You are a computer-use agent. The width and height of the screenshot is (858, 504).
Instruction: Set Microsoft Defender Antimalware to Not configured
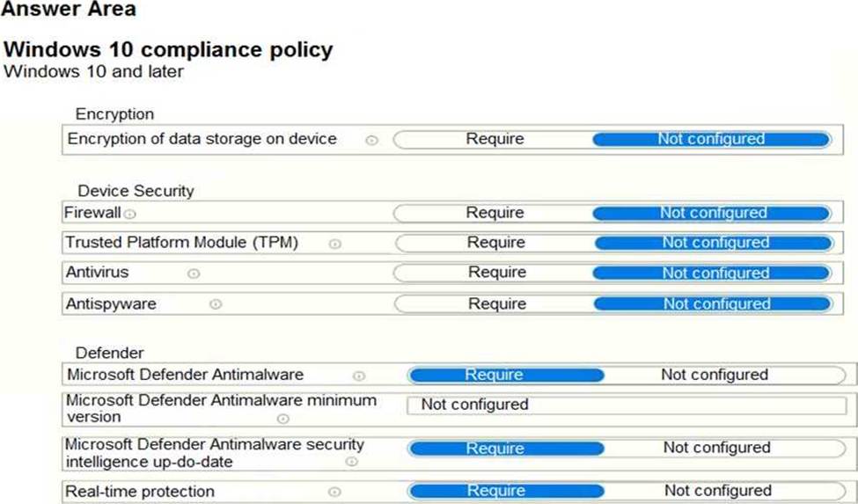(714, 375)
